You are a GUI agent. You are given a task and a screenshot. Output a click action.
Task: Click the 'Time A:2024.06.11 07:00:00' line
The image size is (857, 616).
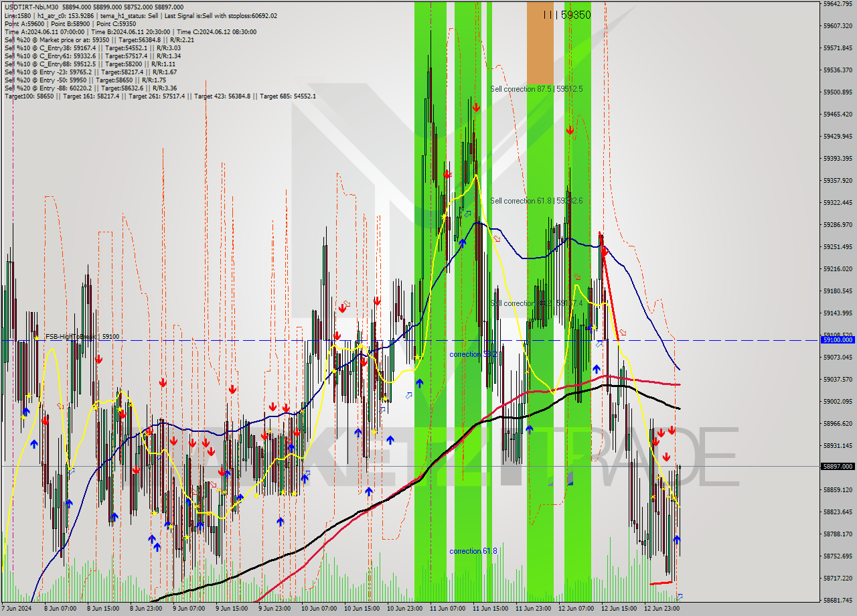pyautogui.click(x=130, y=31)
